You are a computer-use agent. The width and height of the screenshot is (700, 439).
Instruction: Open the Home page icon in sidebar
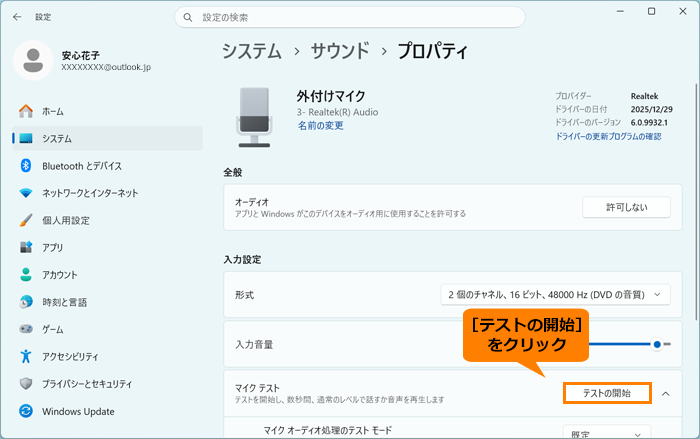[x=26, y=111]
